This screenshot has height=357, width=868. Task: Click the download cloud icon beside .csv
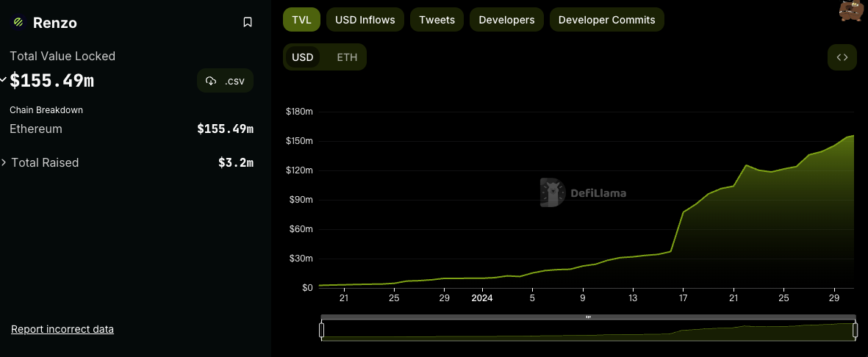[212, 81]
